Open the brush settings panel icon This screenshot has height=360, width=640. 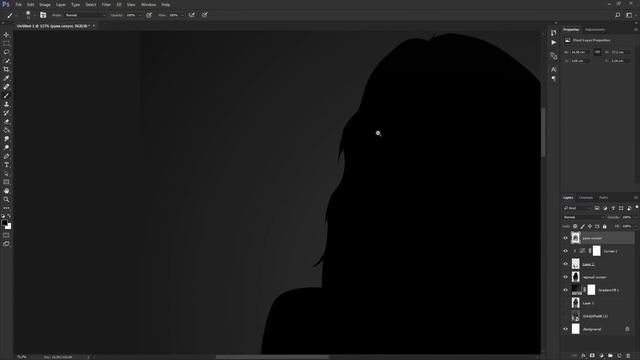click(x=43, y=15)
